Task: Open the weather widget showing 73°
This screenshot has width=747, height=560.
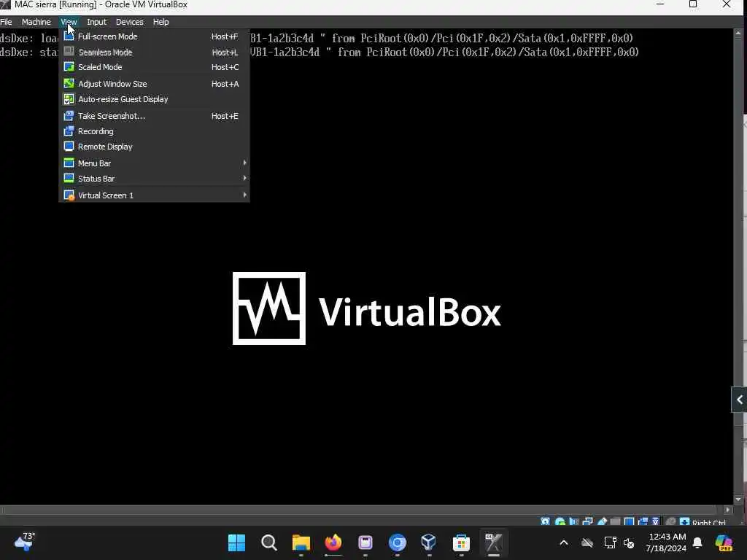Action: coord(25,542)
